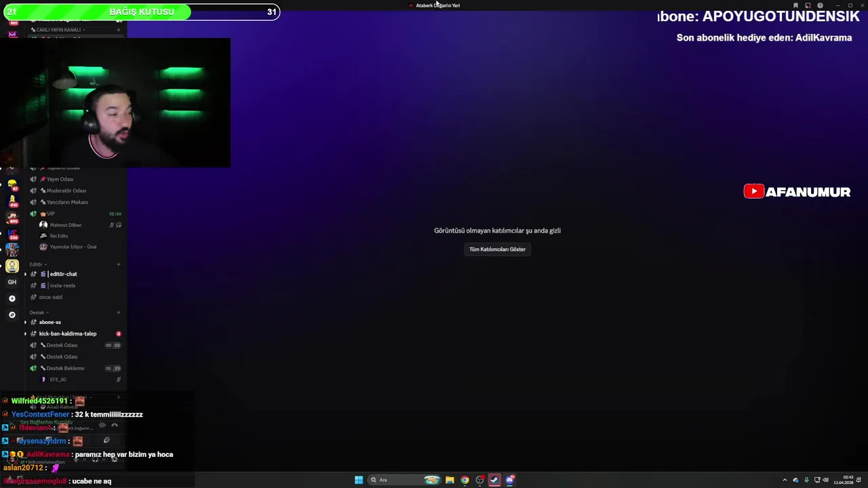868x488 pixels.
Task: Open the taskbar app with red dot beside Steam
Action: coord(479,480)
